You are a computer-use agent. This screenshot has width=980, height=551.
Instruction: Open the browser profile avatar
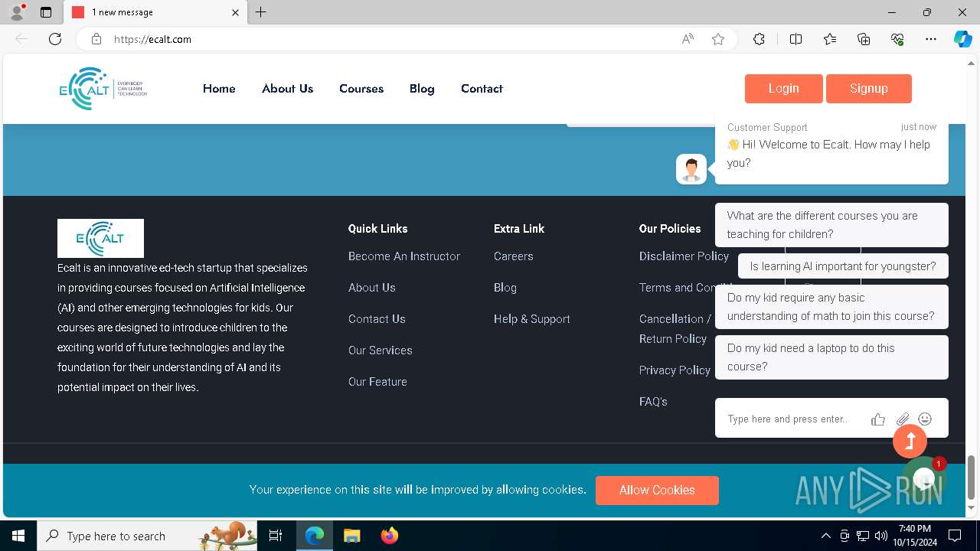click(x=16, y=12)
